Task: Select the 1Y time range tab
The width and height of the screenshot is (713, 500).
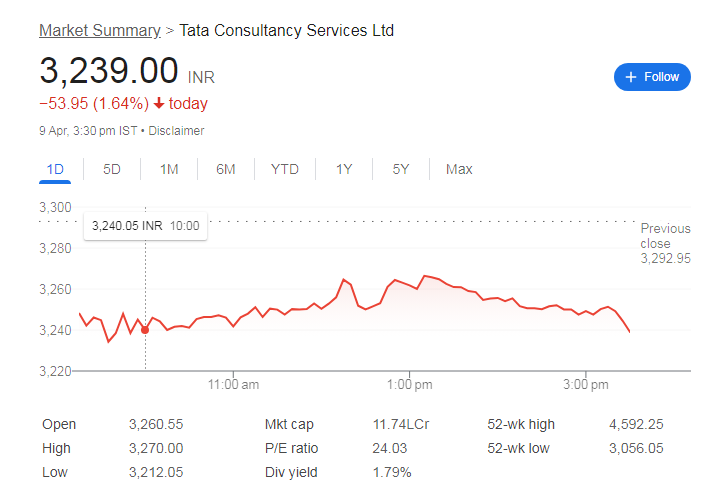Action: (x=344, y=169)
